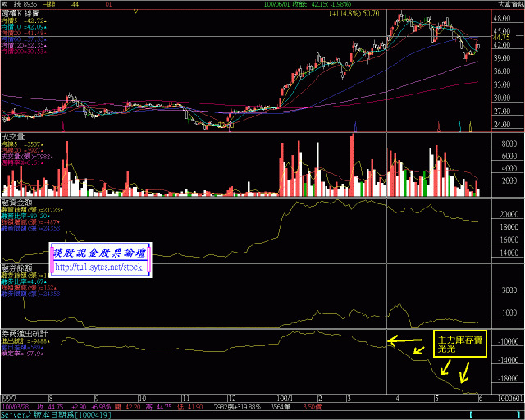Select the 均價60 =37.33 indicator
Viewport: 525px width, 420px height.
click(24, 39)
